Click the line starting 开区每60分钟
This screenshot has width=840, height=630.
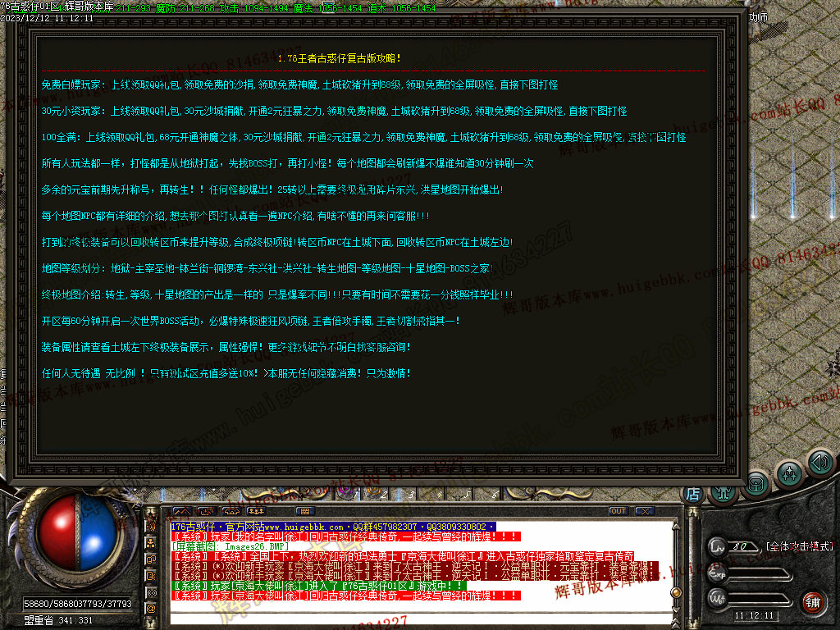[x=251, y=321]
